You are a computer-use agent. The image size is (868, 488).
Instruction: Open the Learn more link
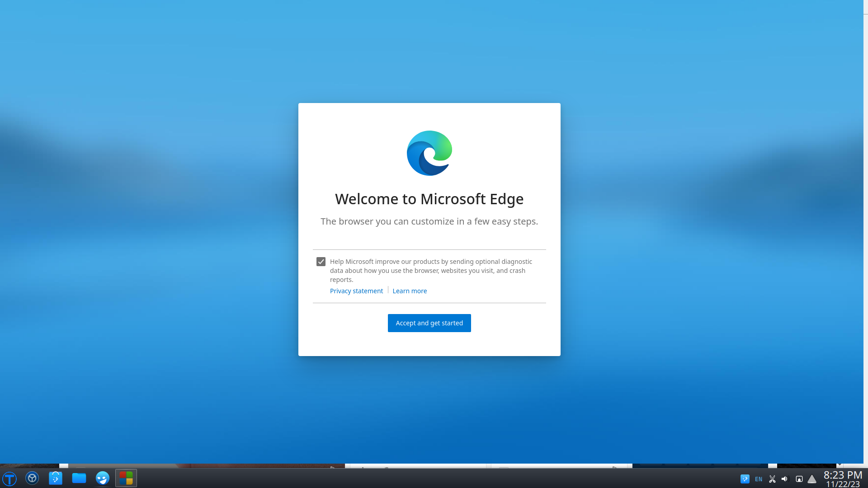(410, 291)
